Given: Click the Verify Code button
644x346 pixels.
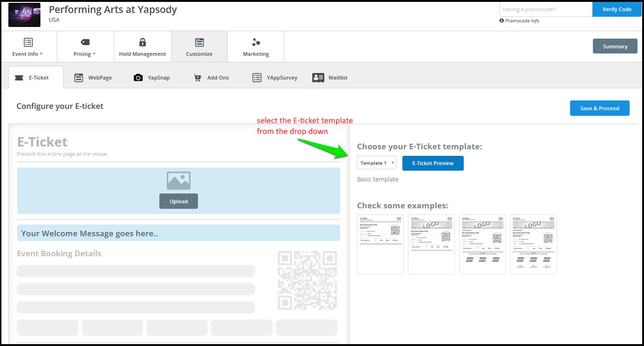Looking at the screenshot, I should tap(617, 9).
